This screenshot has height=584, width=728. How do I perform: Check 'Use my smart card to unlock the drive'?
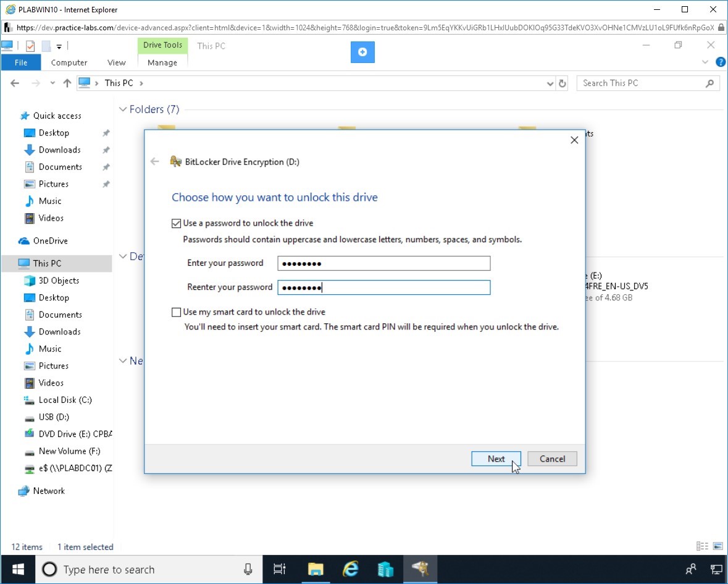tap(176, 312)
